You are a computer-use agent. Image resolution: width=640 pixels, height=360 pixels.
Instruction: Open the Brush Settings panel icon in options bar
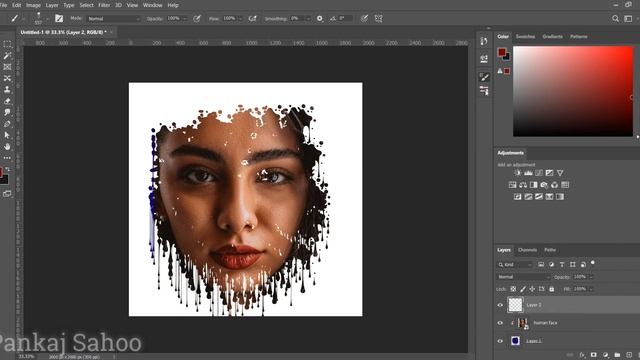(x=59, y=18)
